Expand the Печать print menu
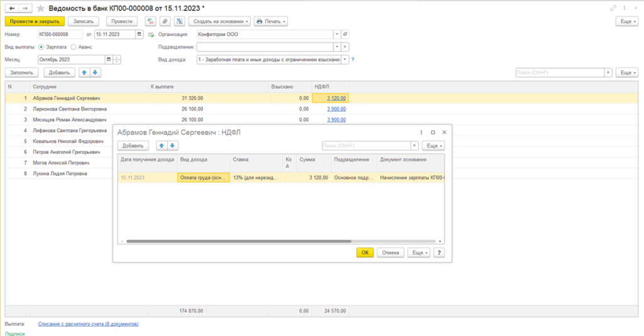The image size is (644, 336). click(272, 21)
